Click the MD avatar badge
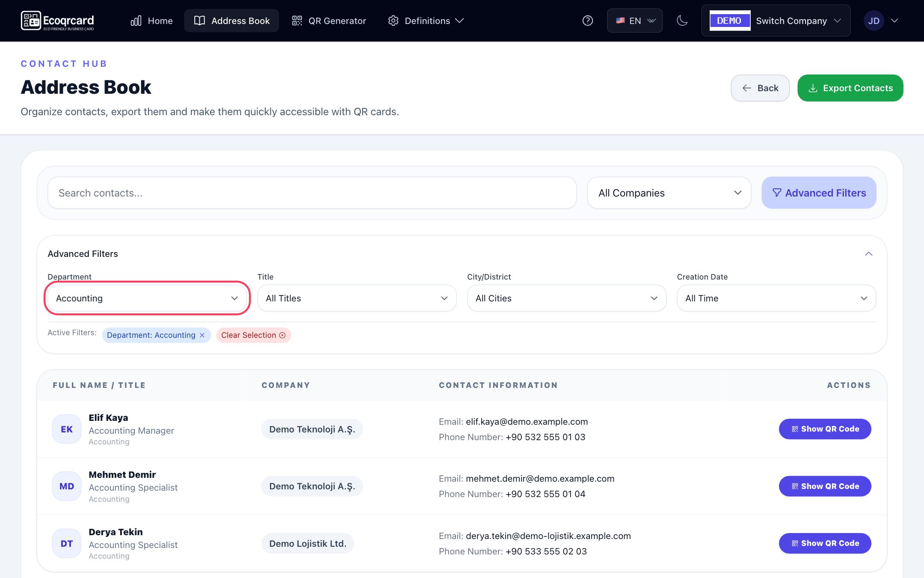This screenshot has height=578, width=924. coord(67,486)
